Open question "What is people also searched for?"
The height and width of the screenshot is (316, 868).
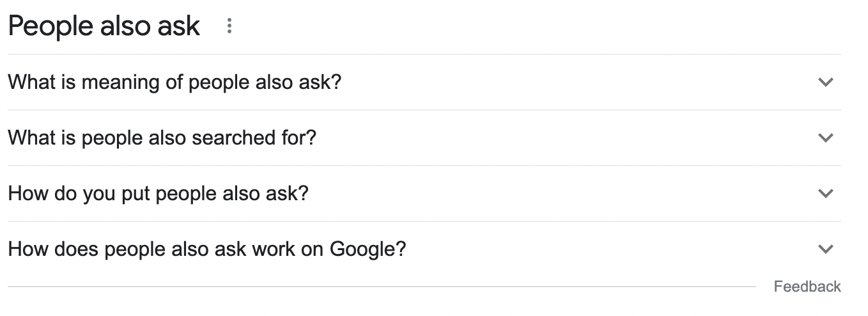(162, 138)
